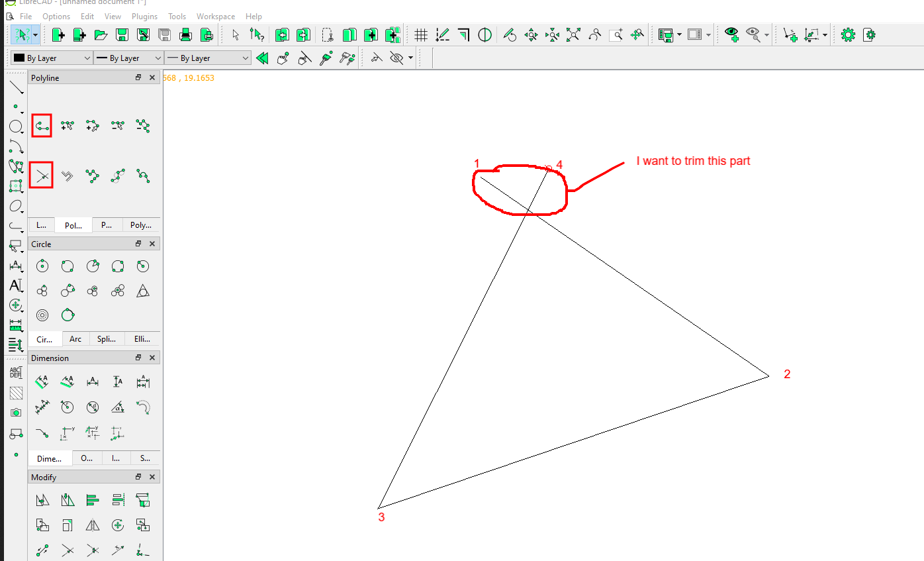Click the Text tool in left toolbar
The width and height of the screenshot is (924, 561).
[x=15, y=285]
